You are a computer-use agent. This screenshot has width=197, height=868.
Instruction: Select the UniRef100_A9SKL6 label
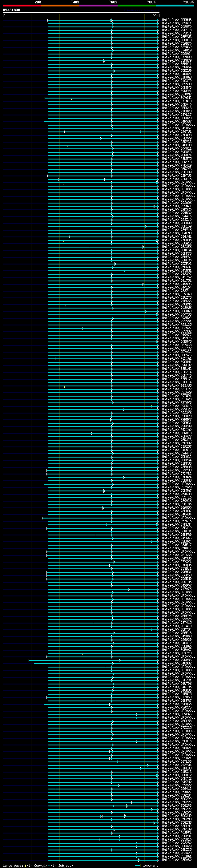click(x=177, y=406)
